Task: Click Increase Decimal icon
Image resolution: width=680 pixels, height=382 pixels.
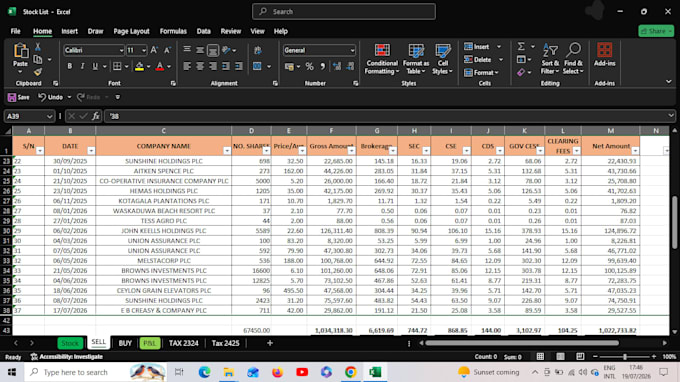Action: pyautogui.click(x=337, y=66)
